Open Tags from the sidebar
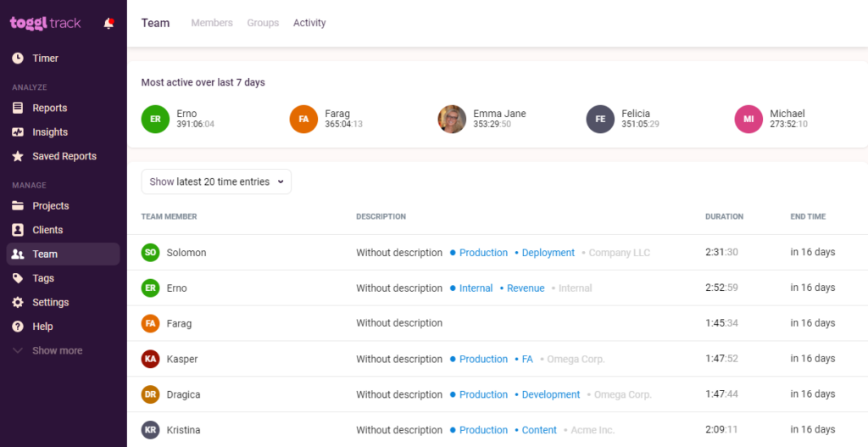 tap(42, 278)
